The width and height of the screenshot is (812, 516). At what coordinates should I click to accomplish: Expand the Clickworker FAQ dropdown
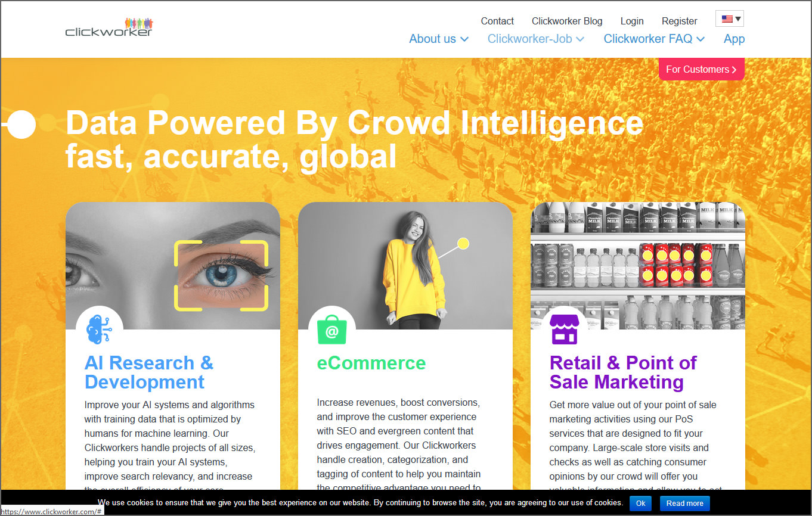[x=654, y=39]
